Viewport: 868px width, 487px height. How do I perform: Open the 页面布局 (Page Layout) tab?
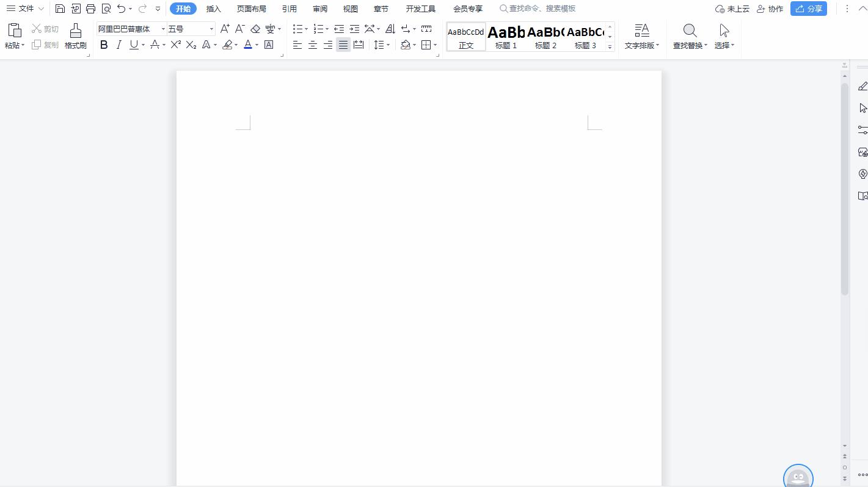point(251,9)
